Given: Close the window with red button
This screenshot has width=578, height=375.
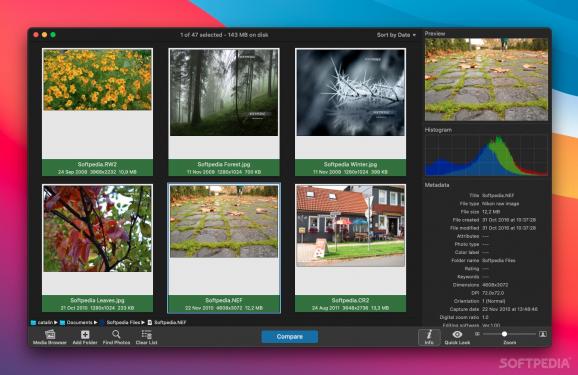Looking at the screenshot, I should [36, 35].
